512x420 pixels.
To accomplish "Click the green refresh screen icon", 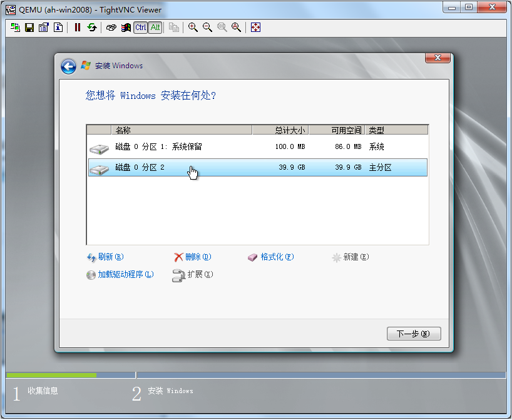I will 92,28.
